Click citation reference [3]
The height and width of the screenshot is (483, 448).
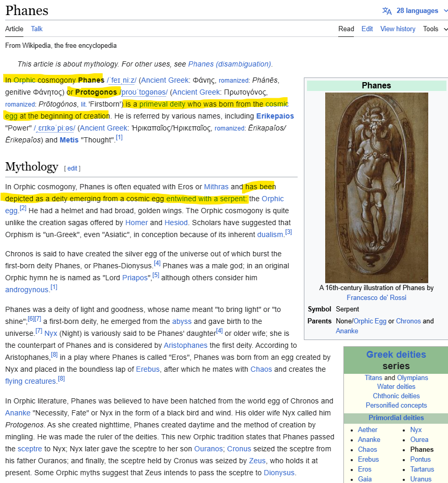[x=288, y=232]
